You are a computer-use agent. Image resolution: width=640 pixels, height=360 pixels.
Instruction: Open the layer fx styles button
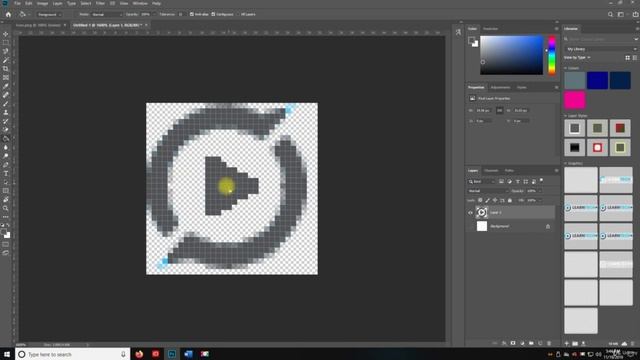pyautogui.click(x=504, y=343)
